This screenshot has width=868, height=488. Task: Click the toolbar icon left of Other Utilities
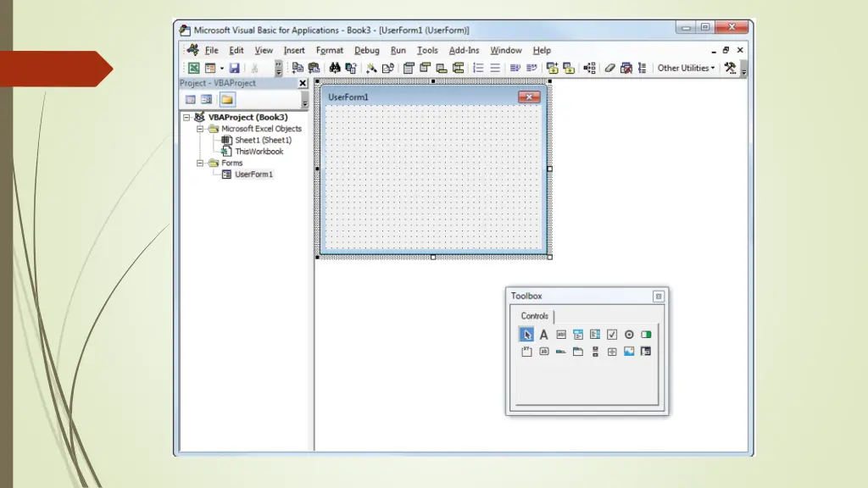pos(643,68)
